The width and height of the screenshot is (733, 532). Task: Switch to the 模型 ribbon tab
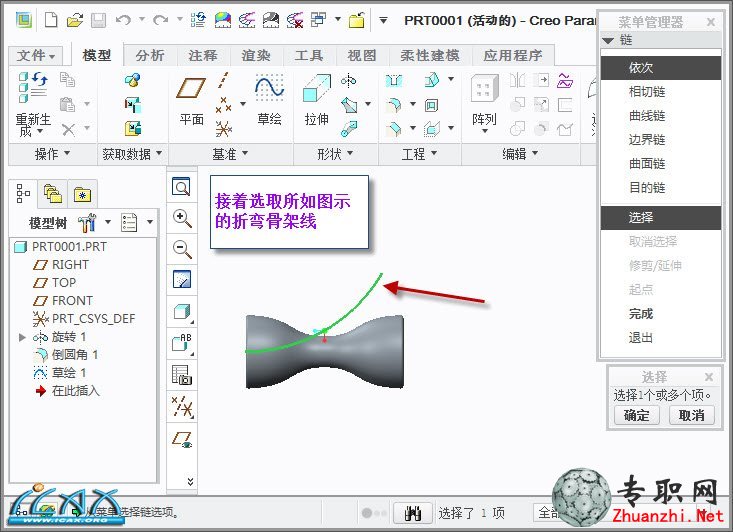[97, 56]
